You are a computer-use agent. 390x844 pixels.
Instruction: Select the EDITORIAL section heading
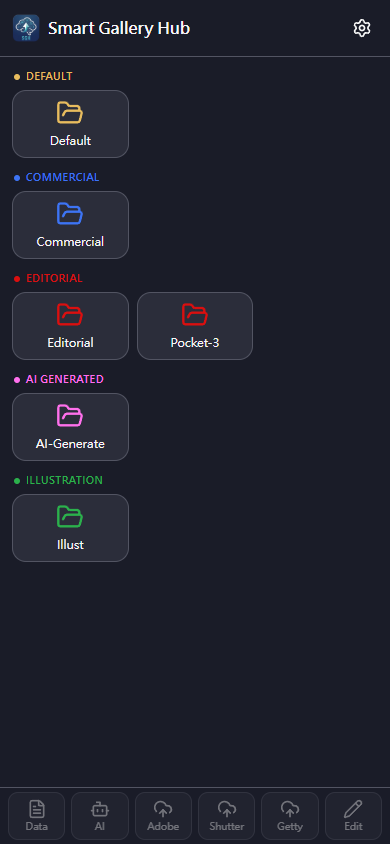click(x=54, y=278)
